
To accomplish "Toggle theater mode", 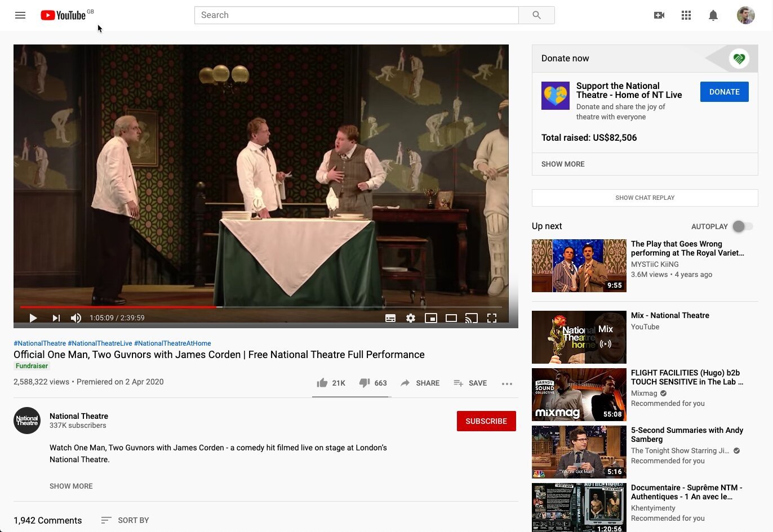I will point(451,318).
